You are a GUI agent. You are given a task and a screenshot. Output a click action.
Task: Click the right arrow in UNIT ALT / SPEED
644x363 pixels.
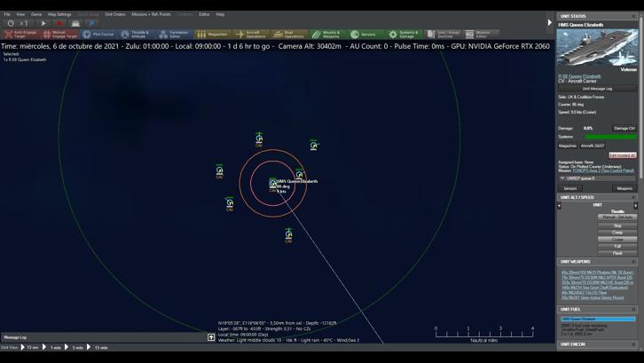tap(635, 205)
